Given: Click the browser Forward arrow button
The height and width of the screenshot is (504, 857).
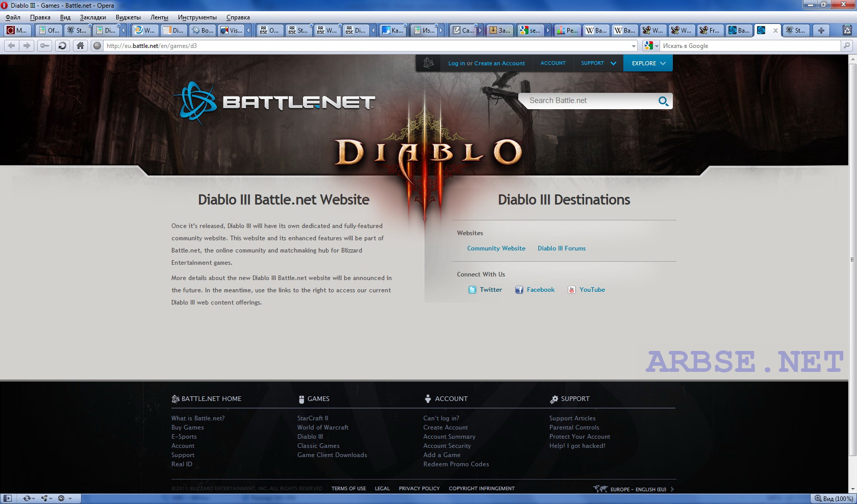Looking at the screenshot, I should [x=27, y=46].
